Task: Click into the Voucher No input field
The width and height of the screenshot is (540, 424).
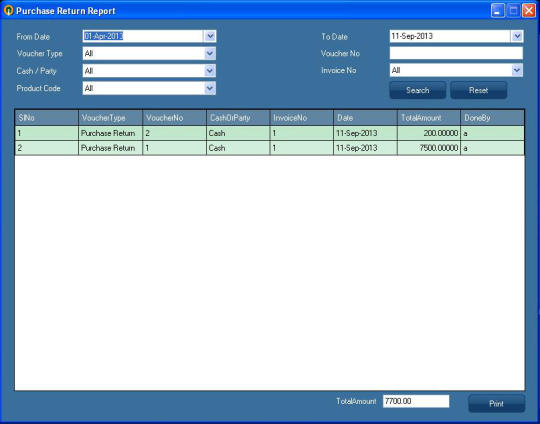Action: pyautogui.click(x=456, y=53)
